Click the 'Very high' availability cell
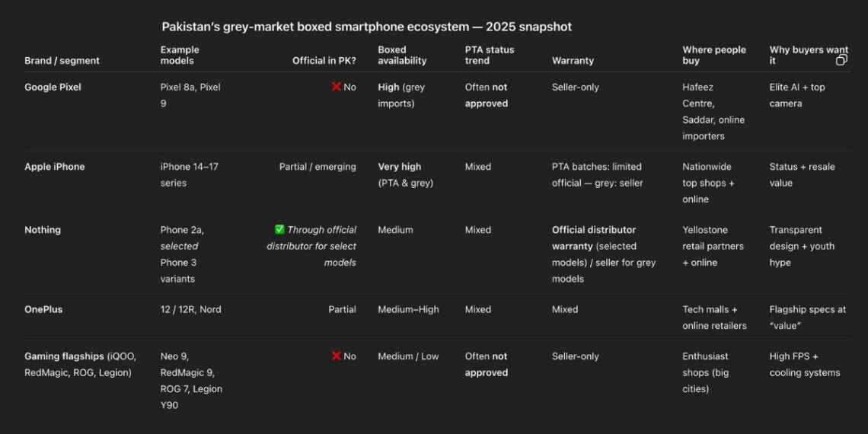868x434 pixels. 400,167
